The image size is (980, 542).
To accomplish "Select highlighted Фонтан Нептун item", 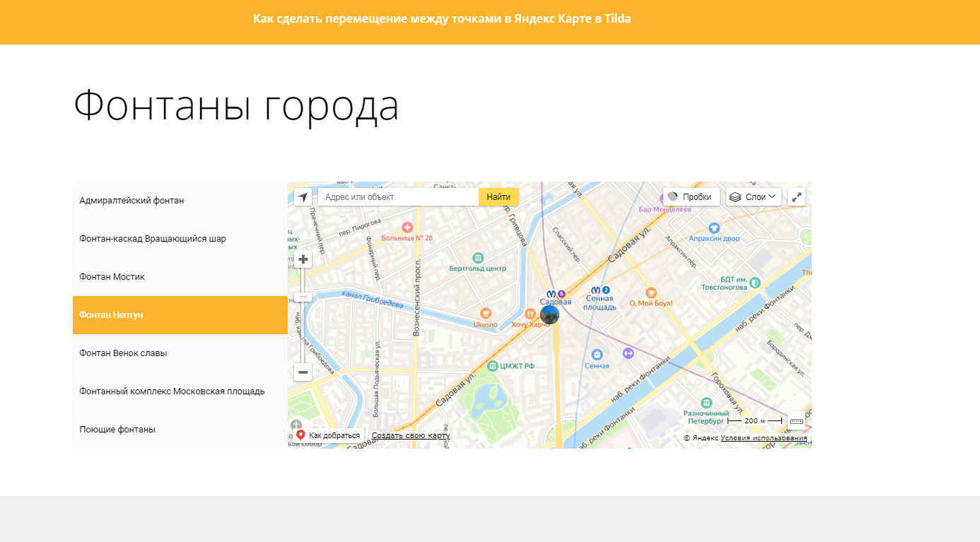I will point(180,315).
